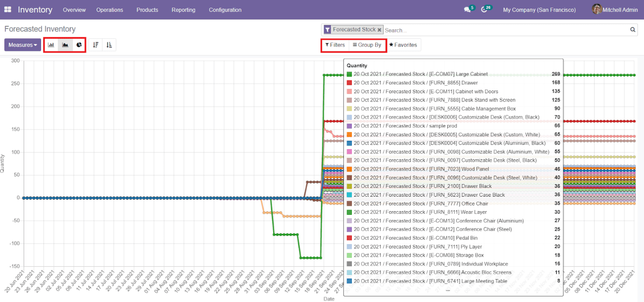Switch to pie chart view
This screenshot has width=644, height=302.
(x=78, y=44)
